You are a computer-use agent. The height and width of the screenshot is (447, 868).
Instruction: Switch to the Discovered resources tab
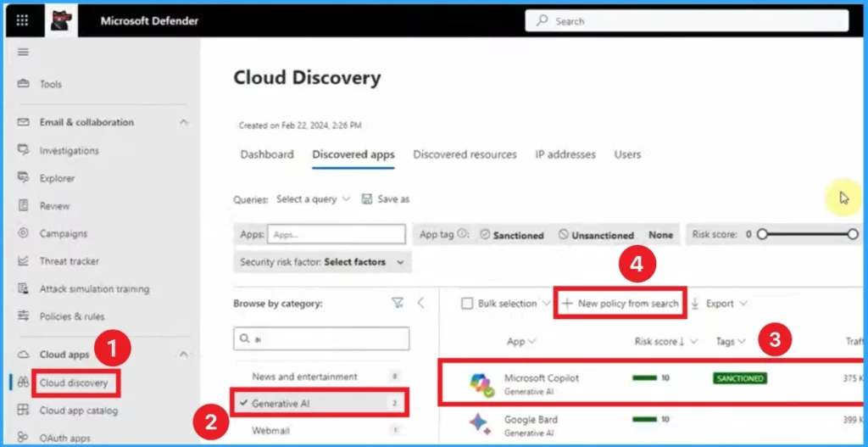tap(465, 154)
